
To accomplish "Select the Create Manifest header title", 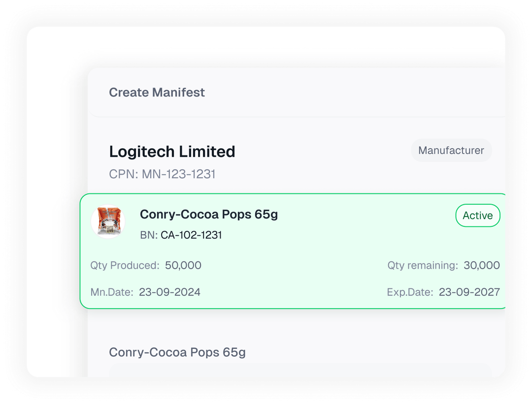I will (x=157, y=93).
